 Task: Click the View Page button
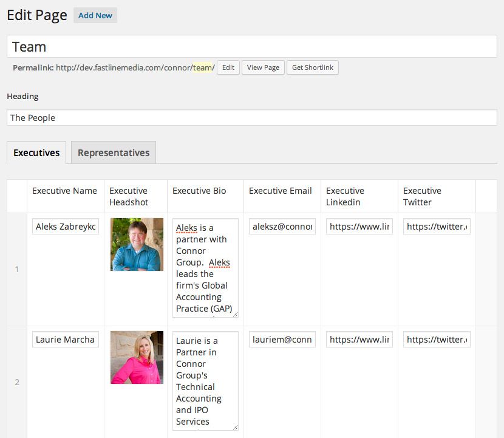[264, 67]
